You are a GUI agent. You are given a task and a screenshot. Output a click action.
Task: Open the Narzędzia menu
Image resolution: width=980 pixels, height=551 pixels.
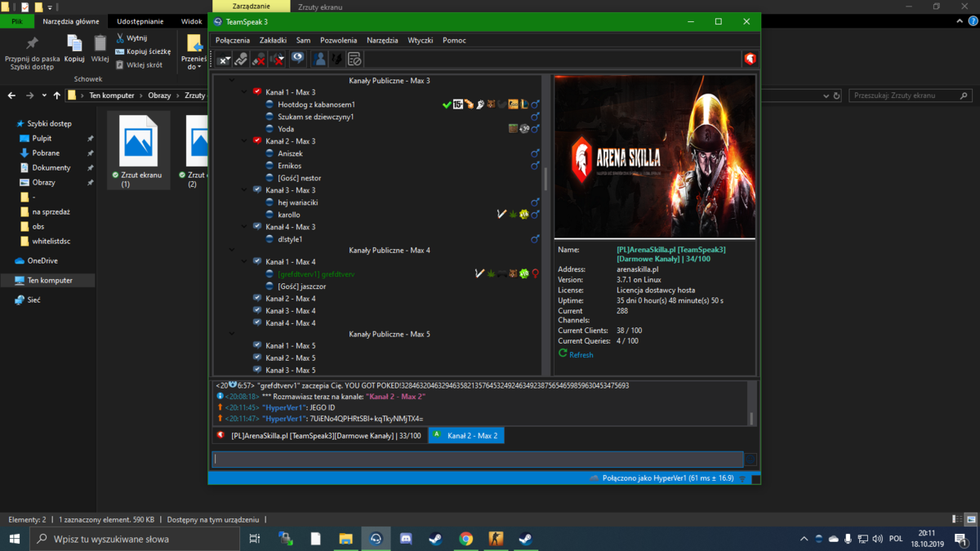[x=382, y=40]
